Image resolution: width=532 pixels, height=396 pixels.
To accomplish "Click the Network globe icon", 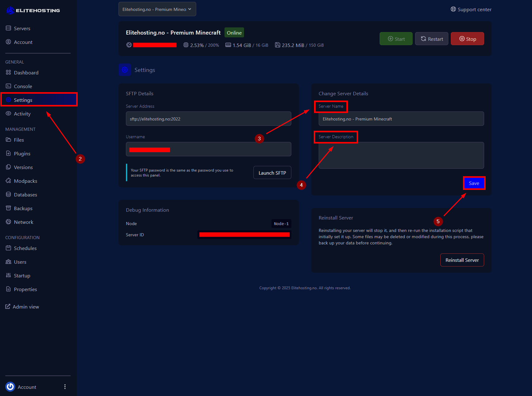I will pyautogui.click(x=8, y=222).
